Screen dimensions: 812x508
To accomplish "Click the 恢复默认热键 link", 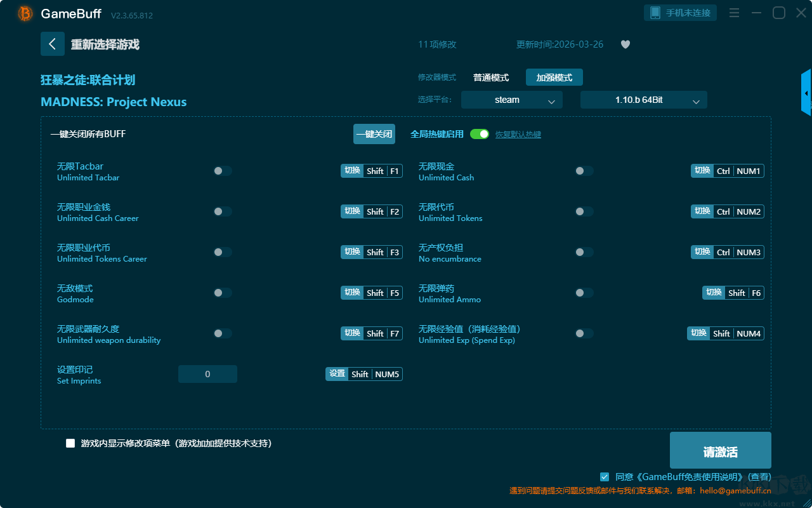I will (518, 135).
